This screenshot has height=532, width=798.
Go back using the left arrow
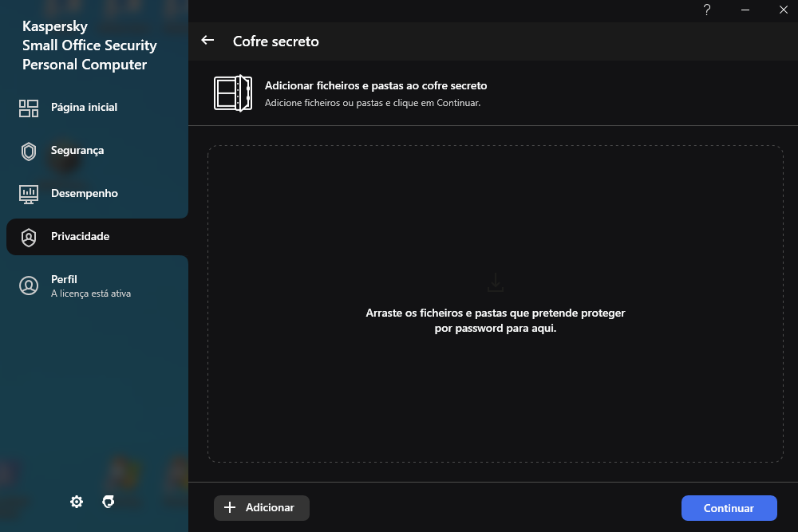pos(207,40)
